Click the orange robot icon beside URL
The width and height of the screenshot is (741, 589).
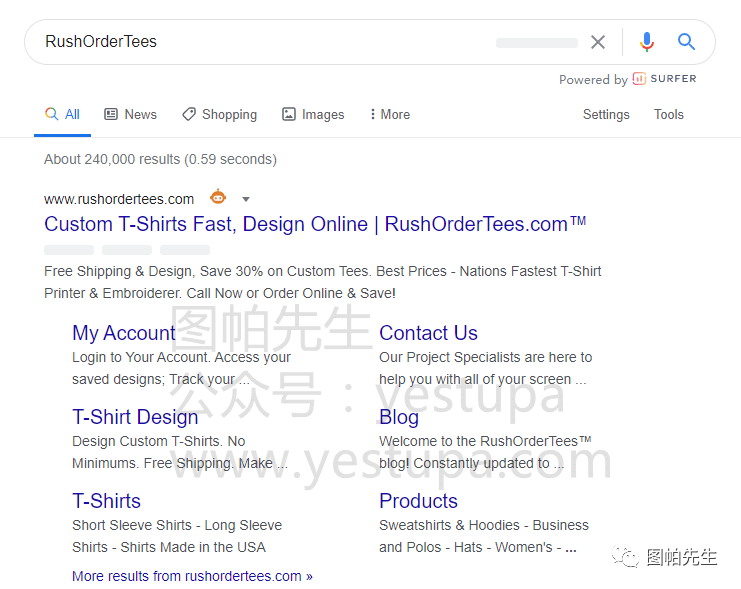(x=218, y=197)
